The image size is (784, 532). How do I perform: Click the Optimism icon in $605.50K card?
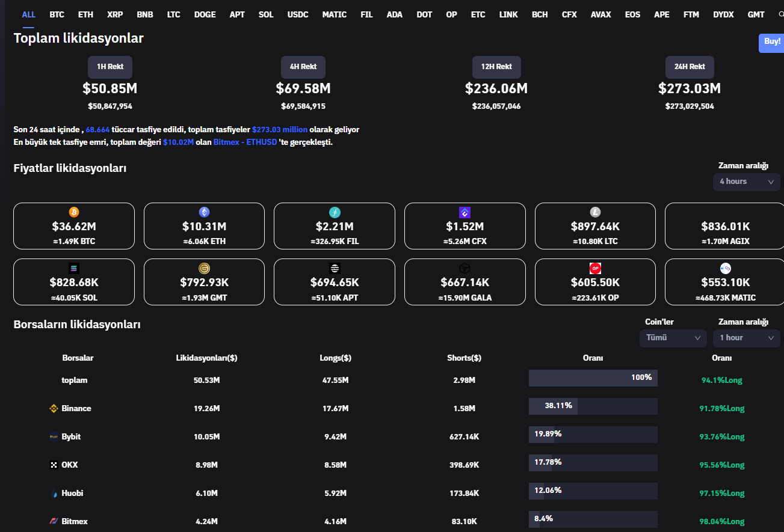click(x=595, y=268)
